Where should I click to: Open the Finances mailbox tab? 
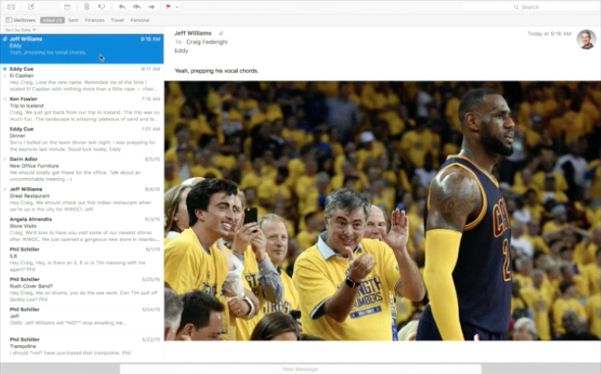tap(95, 20)
